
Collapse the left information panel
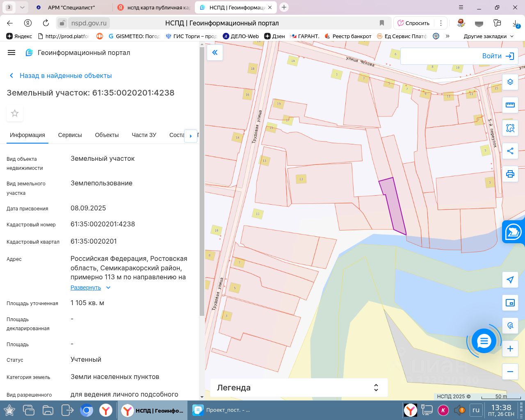click(215, 52)
